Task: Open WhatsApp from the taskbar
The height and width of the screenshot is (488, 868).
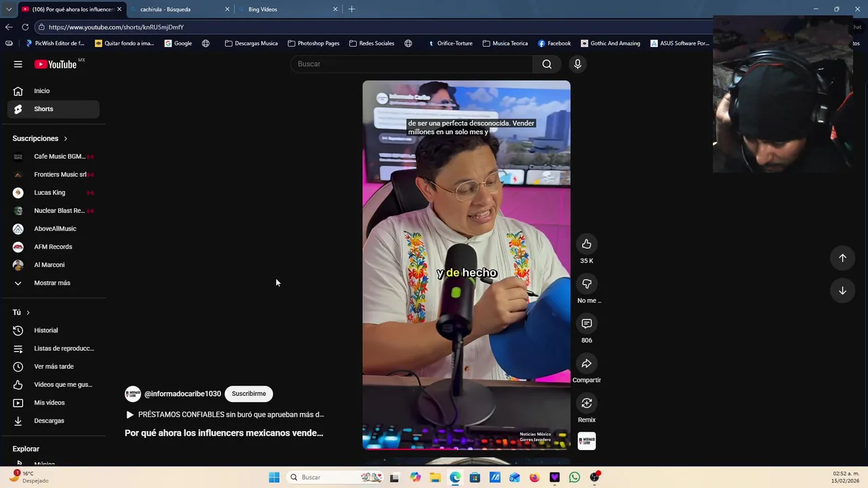Action: (x=574, y=477)
